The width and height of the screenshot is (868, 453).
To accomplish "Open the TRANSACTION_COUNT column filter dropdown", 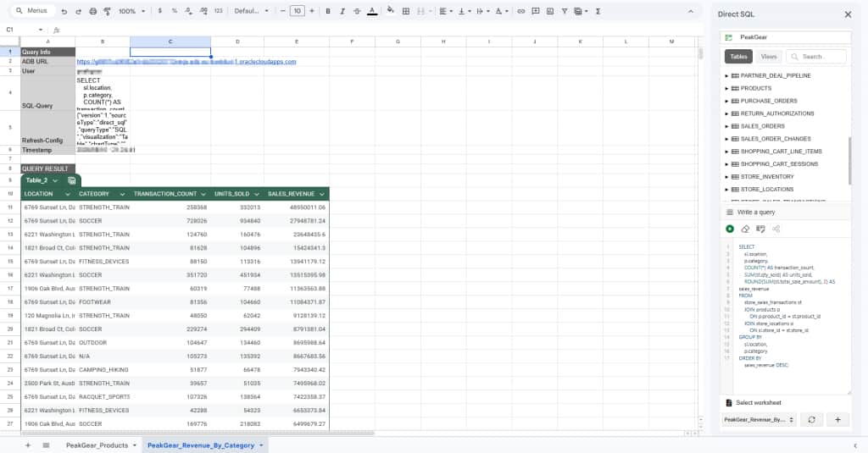I will (203, 194).
